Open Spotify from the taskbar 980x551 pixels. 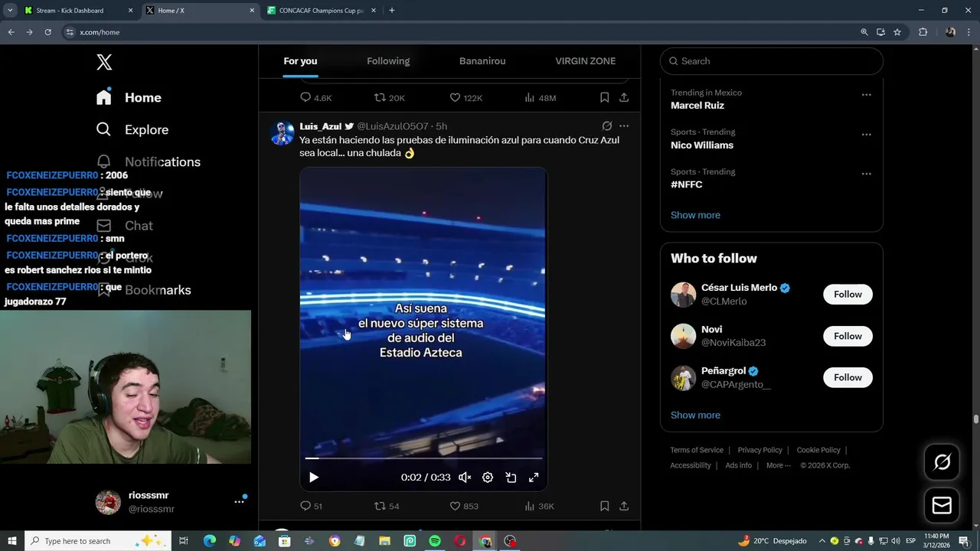tap(435, 541)
